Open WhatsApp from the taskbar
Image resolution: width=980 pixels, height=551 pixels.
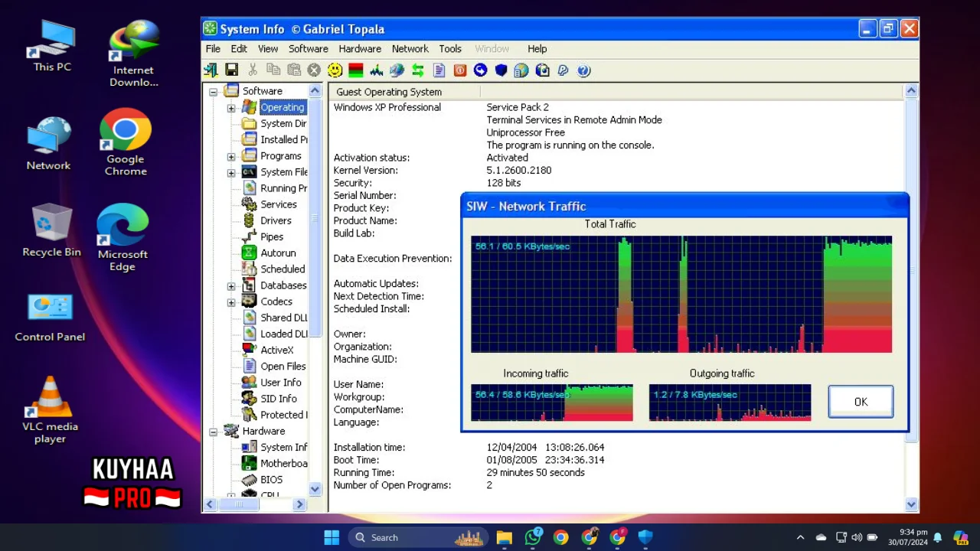click(x=533, y=537)
